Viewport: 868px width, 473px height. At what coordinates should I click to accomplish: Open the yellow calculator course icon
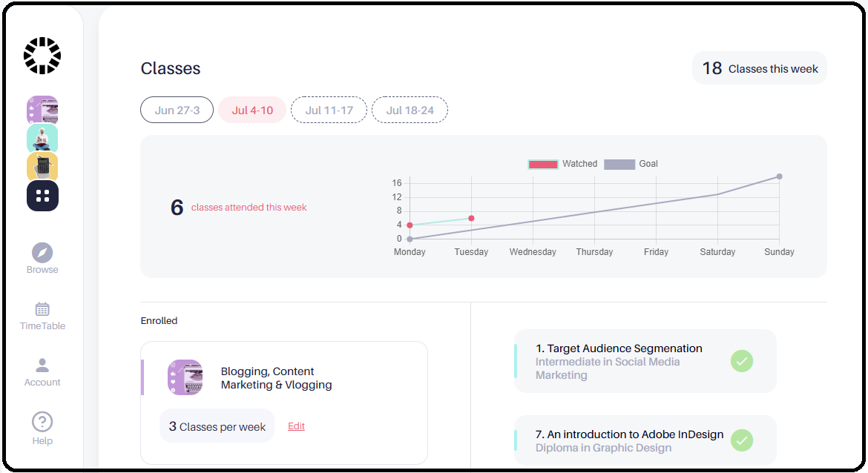(x=42, y=167)
